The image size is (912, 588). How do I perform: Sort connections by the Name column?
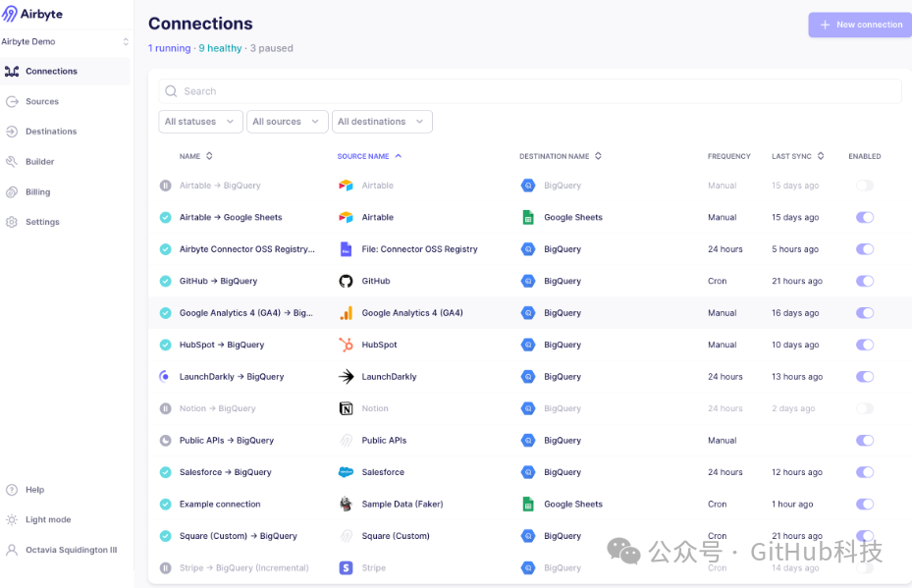tap(196, 156)
